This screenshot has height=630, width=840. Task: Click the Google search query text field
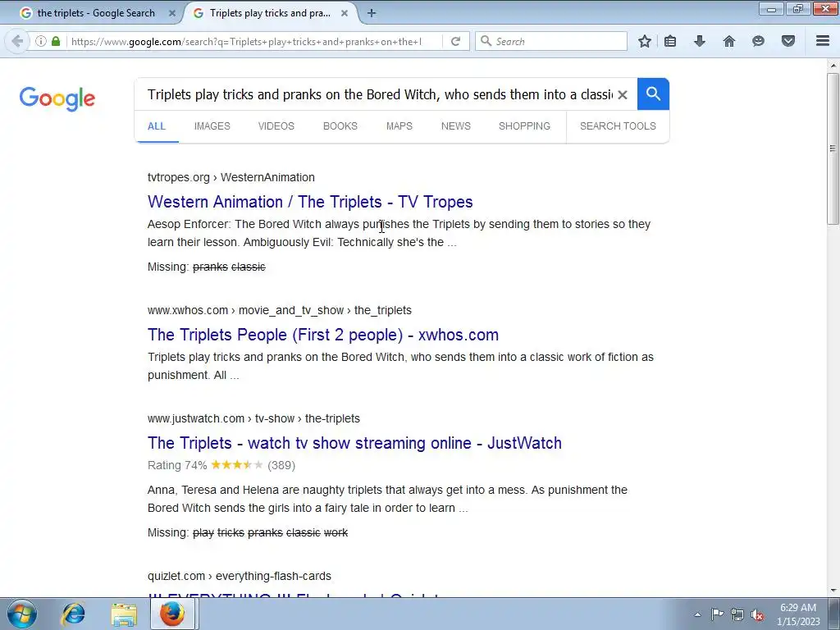tap(381, 95)
